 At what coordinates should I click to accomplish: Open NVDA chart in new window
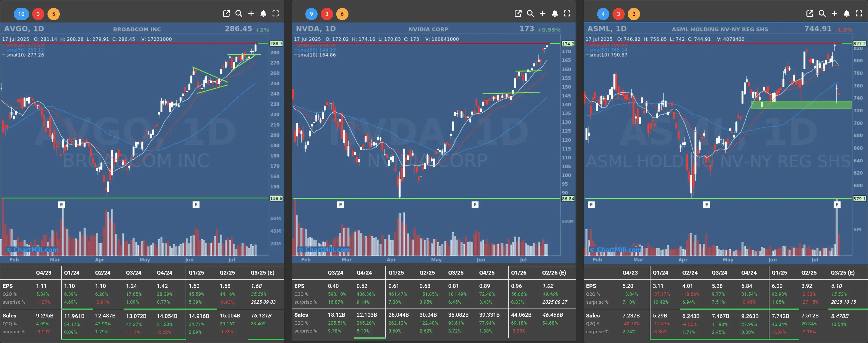[x=518, y=14]
